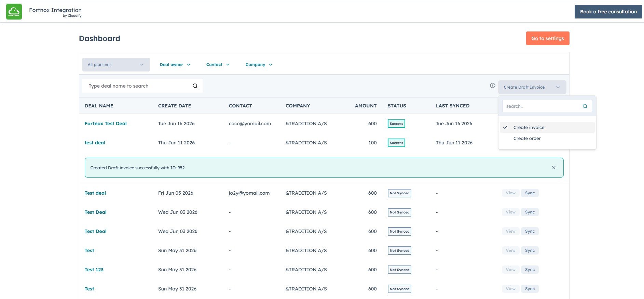
Task: Focus the Type deal name to search field
Action: tap(138, 86)
